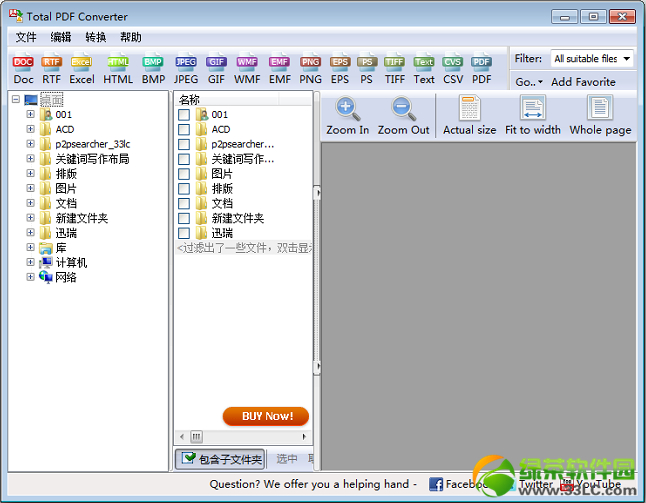Check the p2psearcher folder checkbox

(x=184, y=144)
